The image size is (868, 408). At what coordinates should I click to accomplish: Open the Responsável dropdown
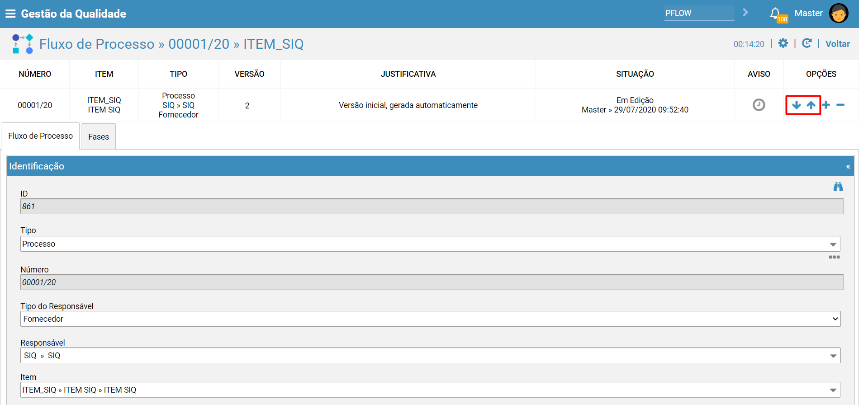point(430,356)
